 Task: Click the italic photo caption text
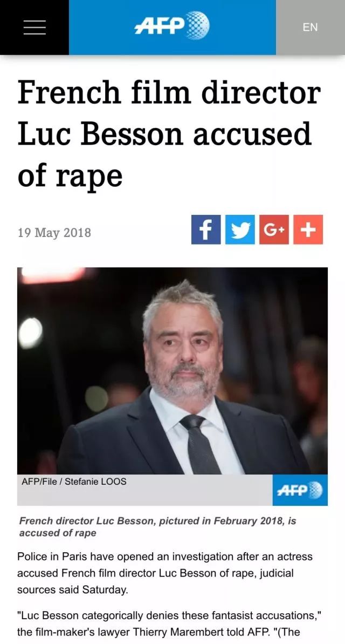[157, 527]
